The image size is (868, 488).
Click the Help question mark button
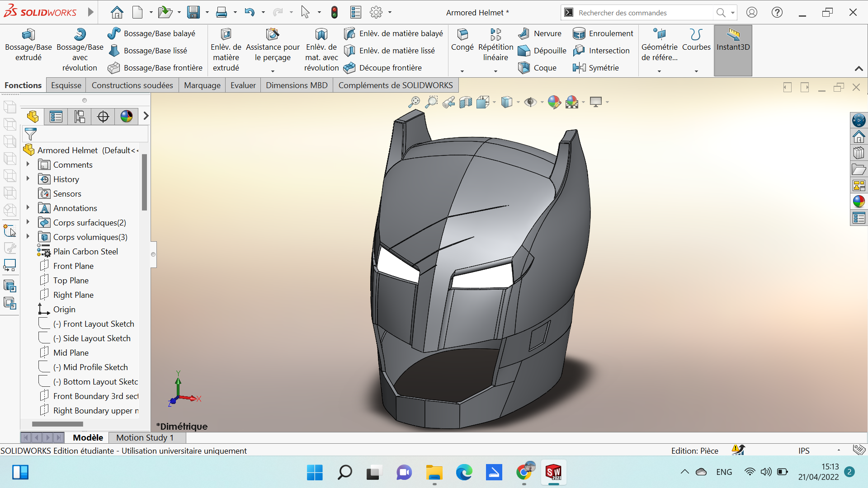(777, 12)
